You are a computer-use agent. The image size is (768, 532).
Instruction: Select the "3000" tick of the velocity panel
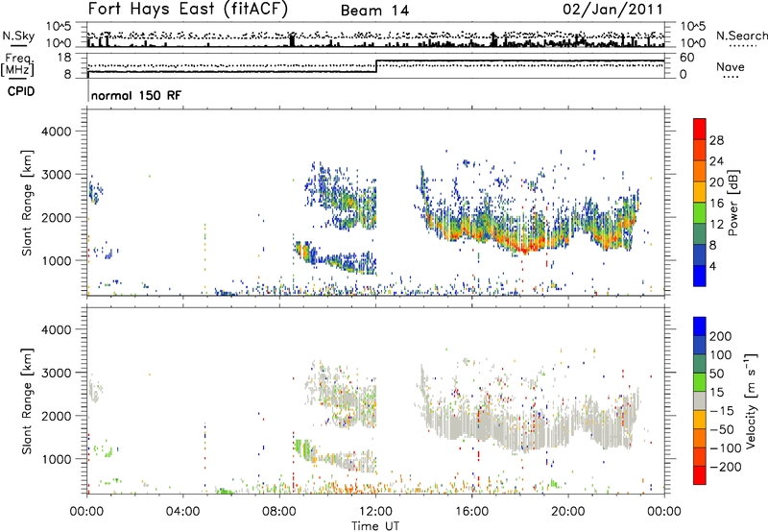tap(56, 373)
